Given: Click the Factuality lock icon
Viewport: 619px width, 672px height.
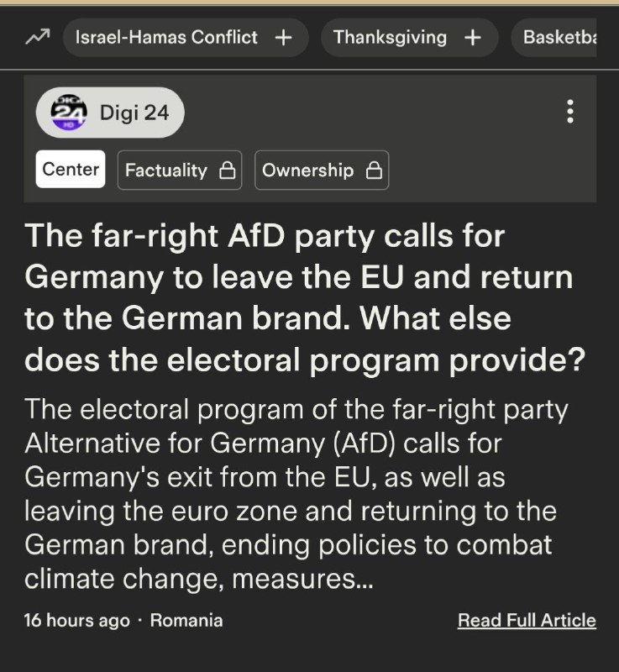Looking at the screenshot, I should pos(227,171).
